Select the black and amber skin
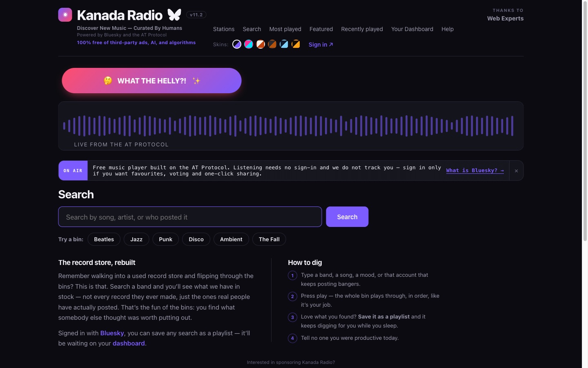This screenshot has width=588, height=368. pos(296,44)
